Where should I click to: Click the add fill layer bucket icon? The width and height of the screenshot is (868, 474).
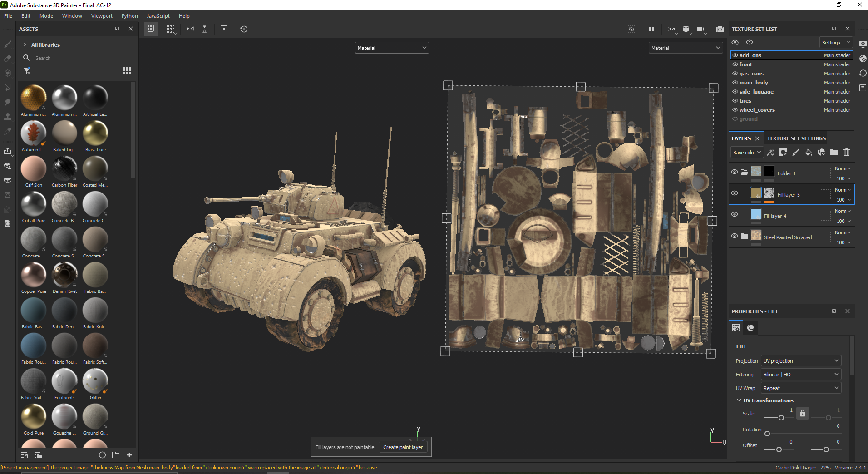point(809,153)
